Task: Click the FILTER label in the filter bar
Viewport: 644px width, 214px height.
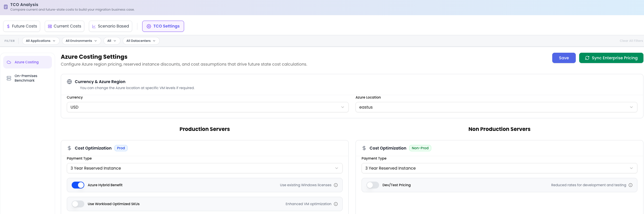Action: 10,41
